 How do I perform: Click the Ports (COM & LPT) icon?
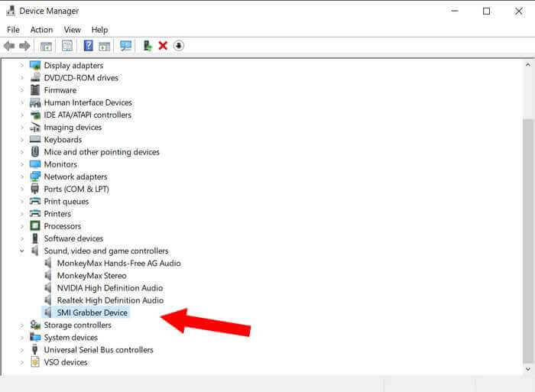tap(35, 189)
